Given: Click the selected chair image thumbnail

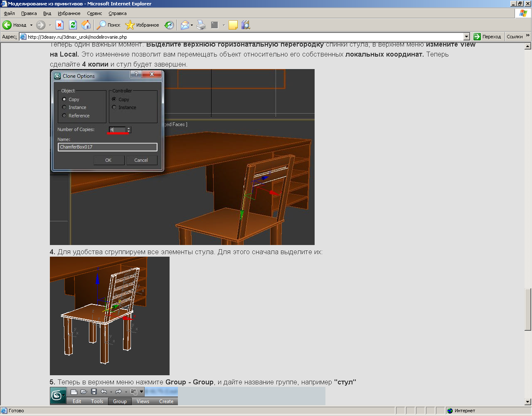Looking at the screenshot, I should pyautogui.click(x=110, y=316).
